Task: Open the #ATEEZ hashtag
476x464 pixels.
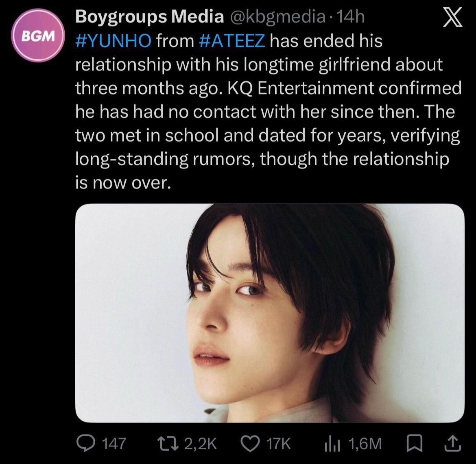Action: [232, 41]
